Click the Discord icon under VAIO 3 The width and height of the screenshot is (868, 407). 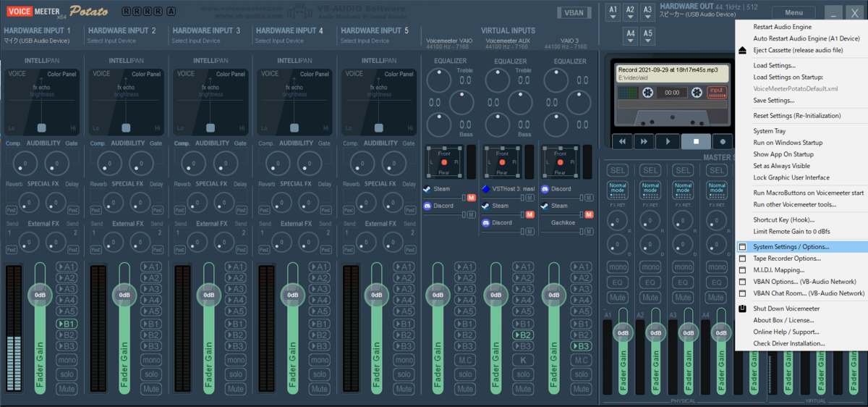pyautogui.click(x=545, y=189)
